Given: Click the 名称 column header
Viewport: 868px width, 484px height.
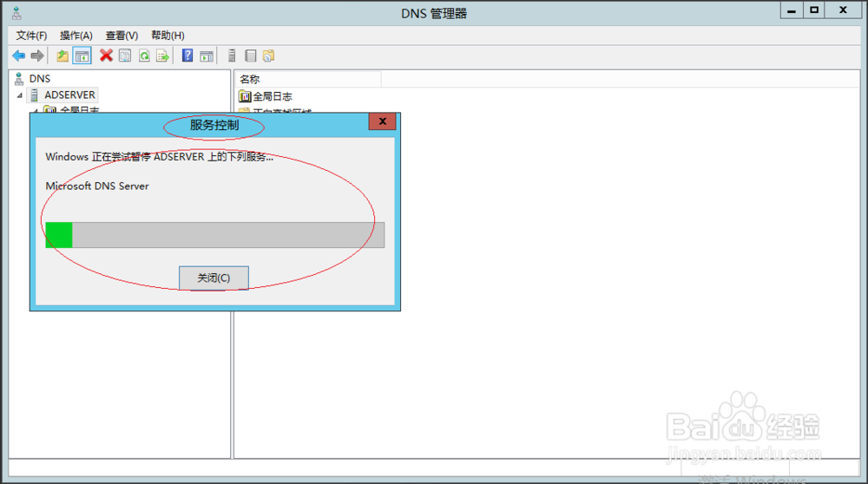Looking at the screenshot, I should point(308,79).
